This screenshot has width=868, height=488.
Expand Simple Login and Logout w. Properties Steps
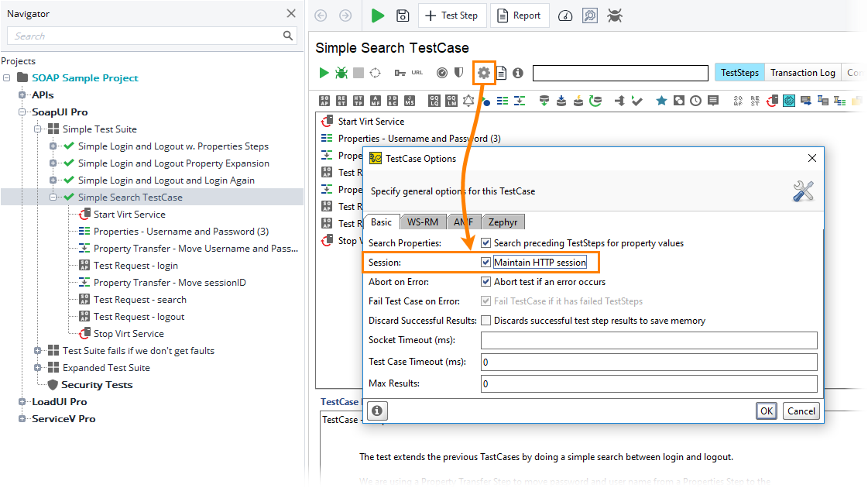coord(53,146)
